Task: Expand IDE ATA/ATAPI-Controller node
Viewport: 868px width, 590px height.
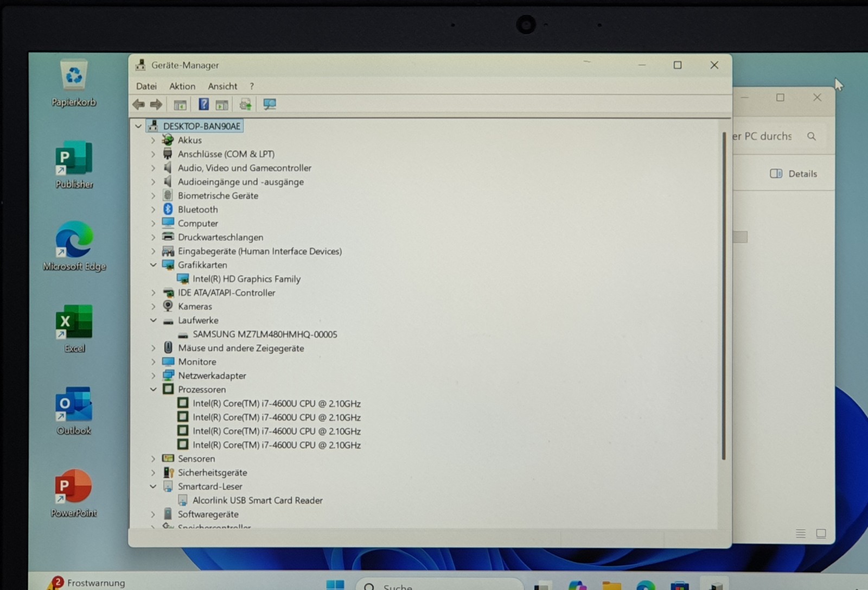Action: click(x=153, y=293)
